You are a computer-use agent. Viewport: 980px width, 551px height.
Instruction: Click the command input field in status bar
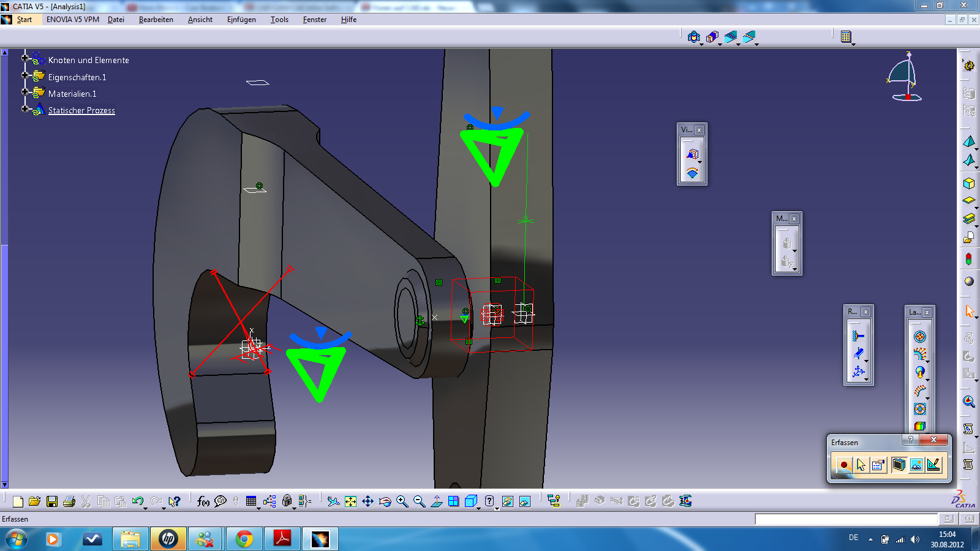(x=846, y=519)
